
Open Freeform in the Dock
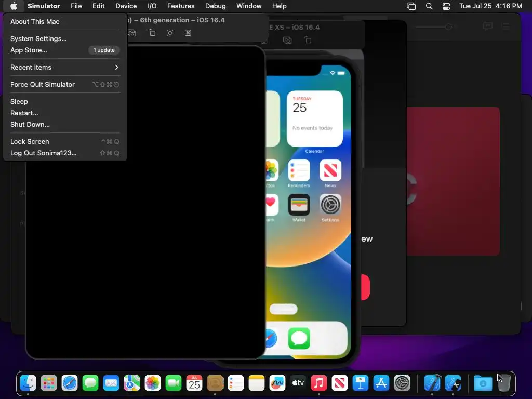(277, 383)
